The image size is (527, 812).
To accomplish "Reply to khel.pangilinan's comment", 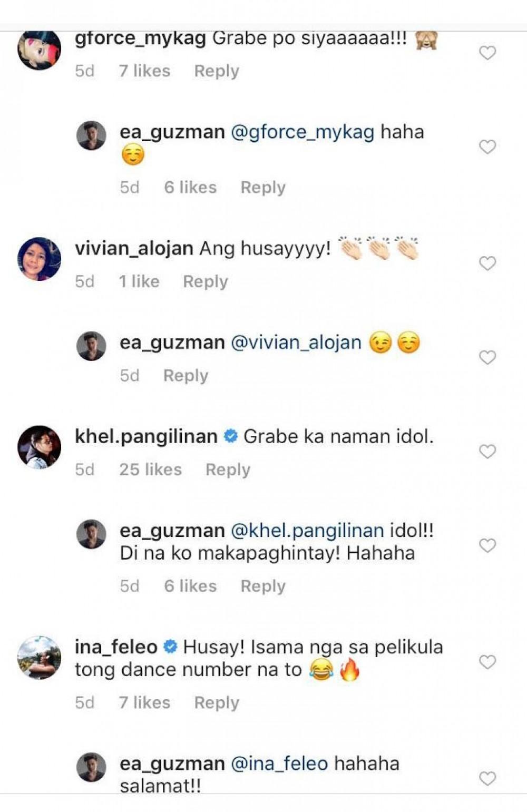I will tap(228, 470).
